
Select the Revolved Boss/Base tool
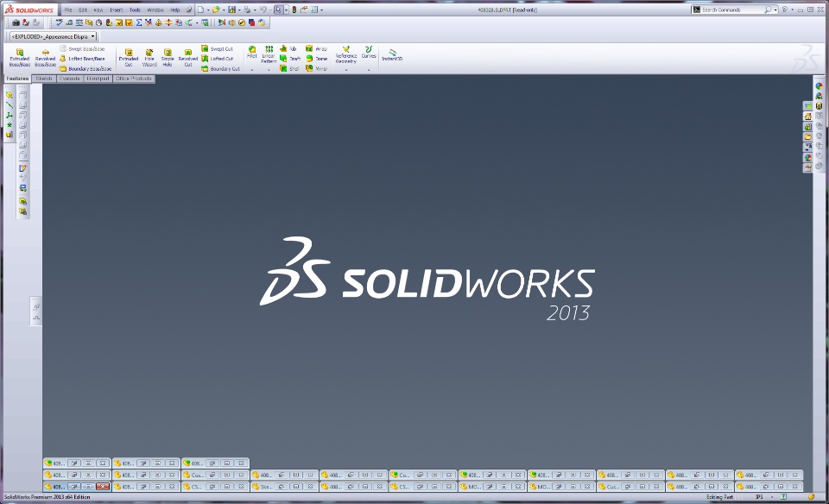pos(46,58)
